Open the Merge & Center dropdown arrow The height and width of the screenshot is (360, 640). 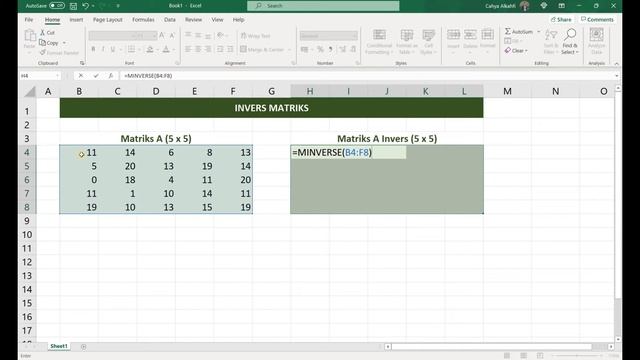(x=289, y=50)
